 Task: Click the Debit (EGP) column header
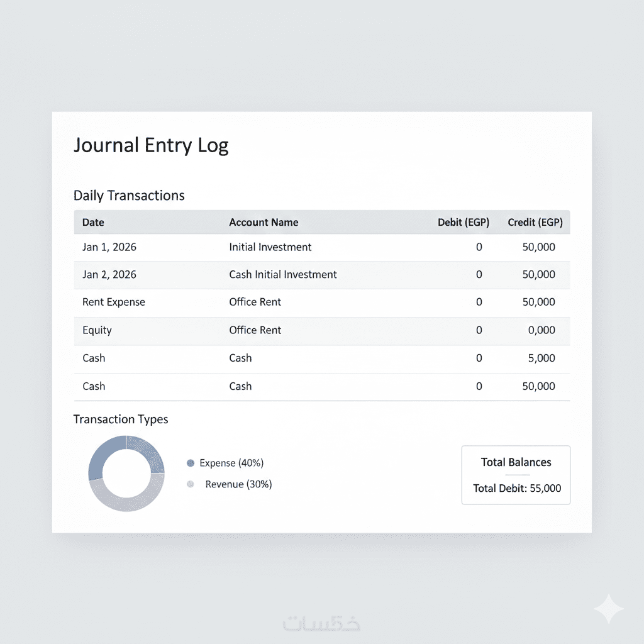(464, 222)
